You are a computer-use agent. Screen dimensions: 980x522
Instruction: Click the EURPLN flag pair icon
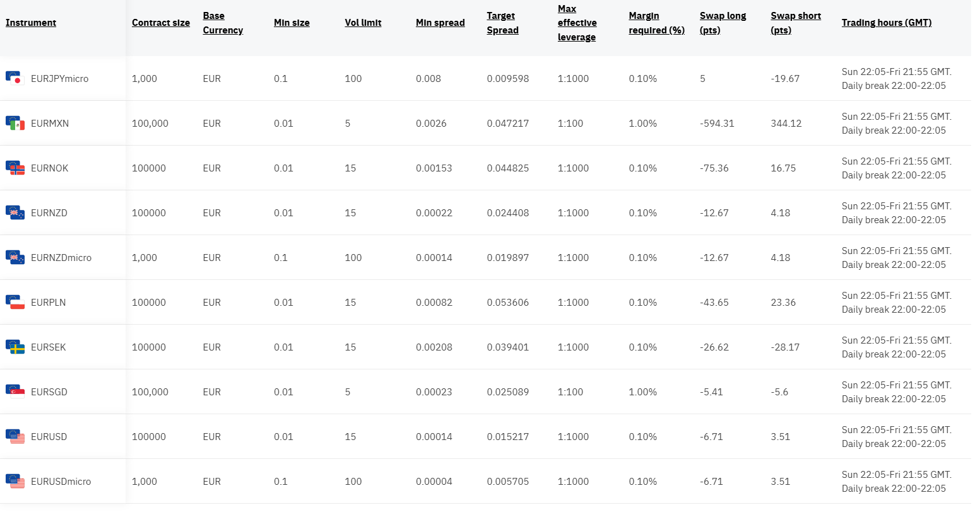pos(15,302)
